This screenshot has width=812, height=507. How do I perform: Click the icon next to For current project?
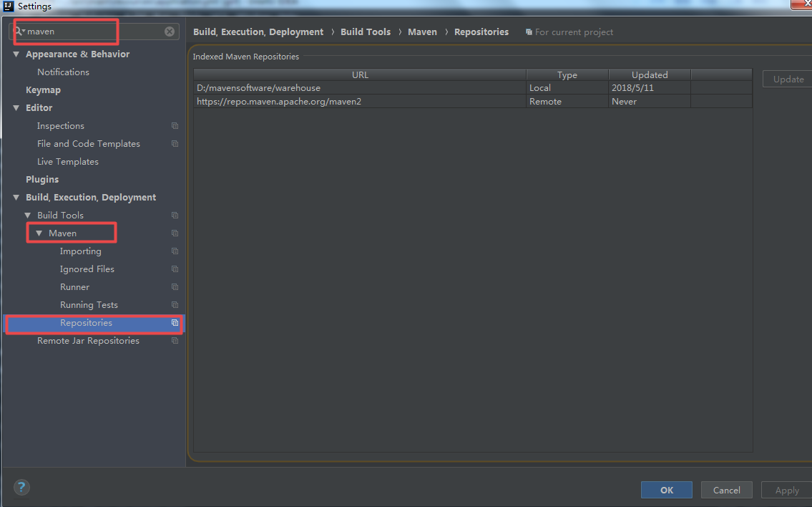point(529,32)
